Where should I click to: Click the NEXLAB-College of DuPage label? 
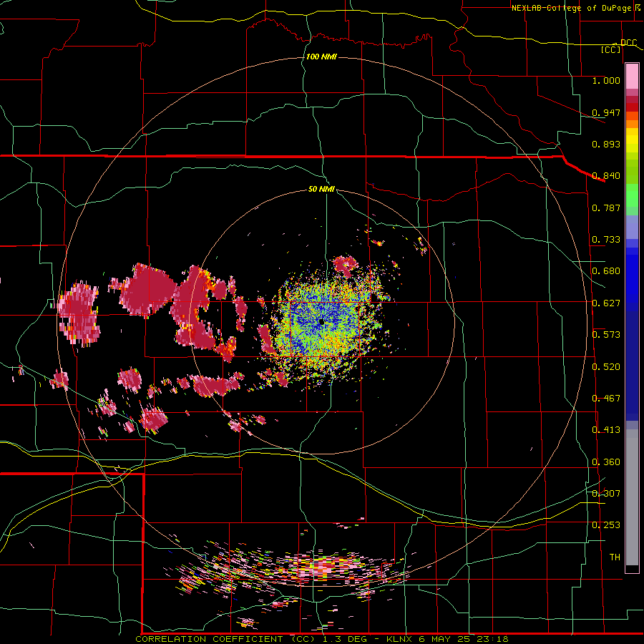pyautogui.click(x=571, y=8)
